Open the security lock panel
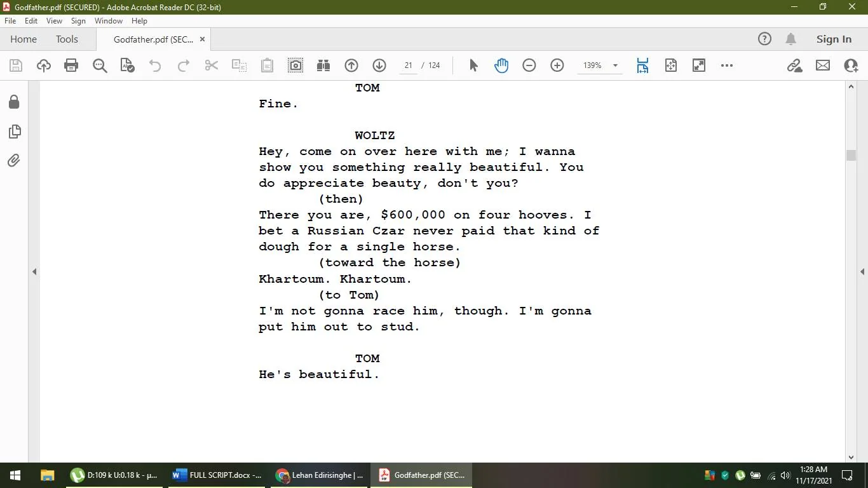The height and width of the screenshot is (488, 868). (14, 102)
